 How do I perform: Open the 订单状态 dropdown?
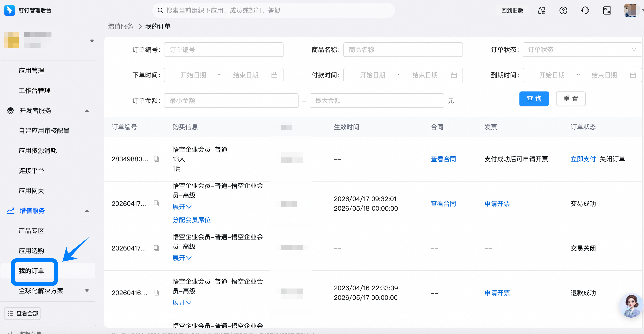[582, 50]
